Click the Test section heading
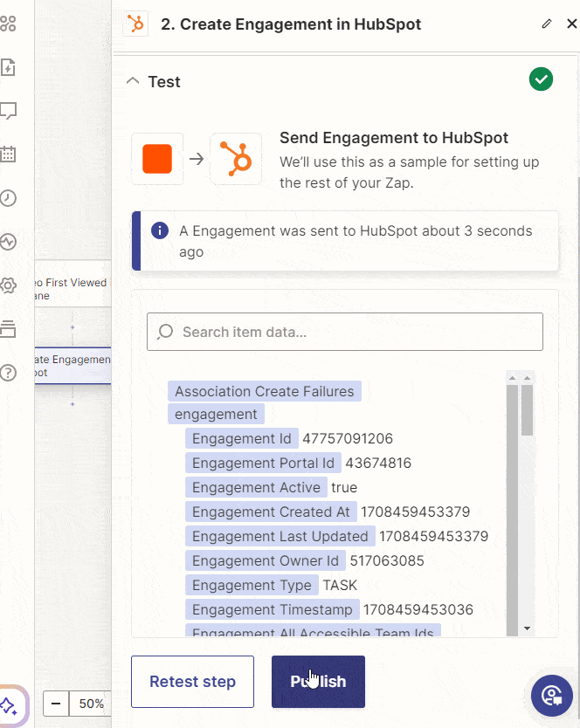Viewport: 580px width, 728px height. point(164,82)
